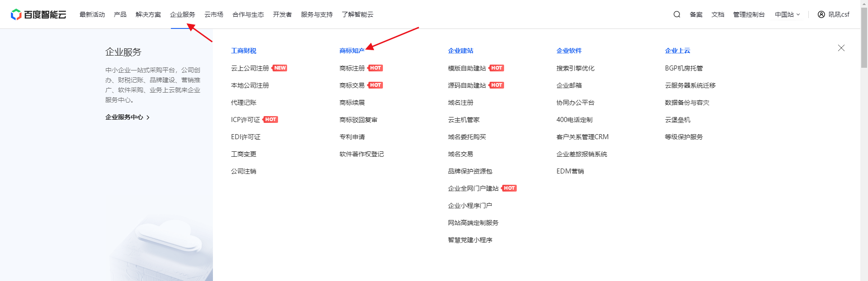Open the search magnifier icon
868x281 pixels.
click(x=677, y=14)
